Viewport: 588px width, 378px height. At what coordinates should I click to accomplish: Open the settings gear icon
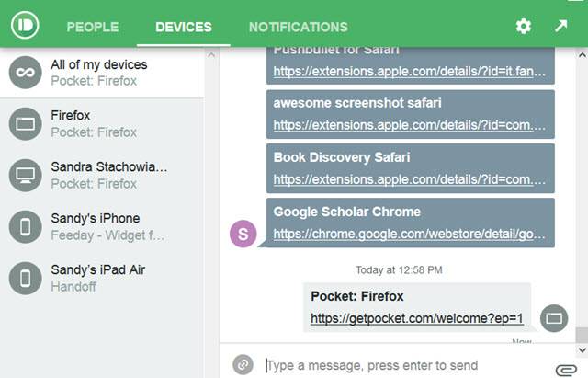tap(524, 27)
